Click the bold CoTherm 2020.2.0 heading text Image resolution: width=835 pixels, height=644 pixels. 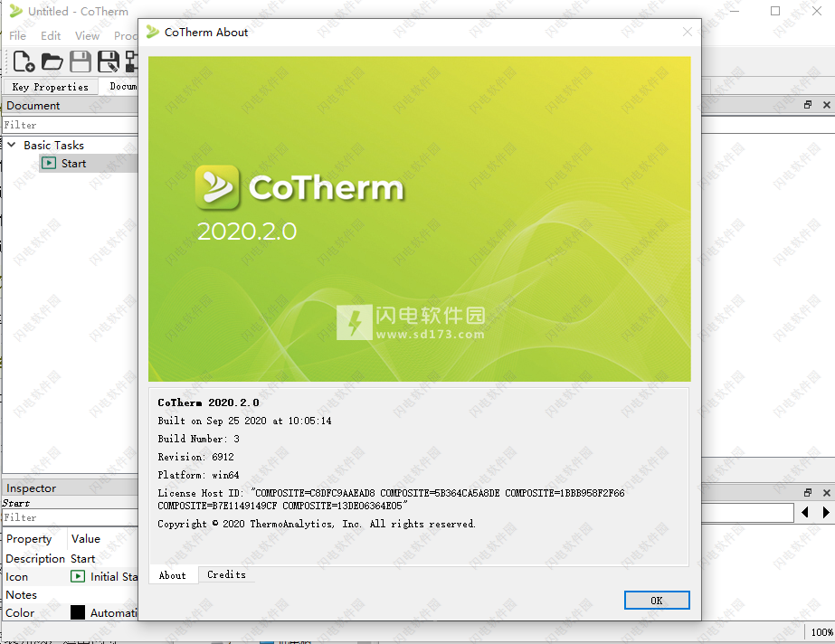pos(208,402)
